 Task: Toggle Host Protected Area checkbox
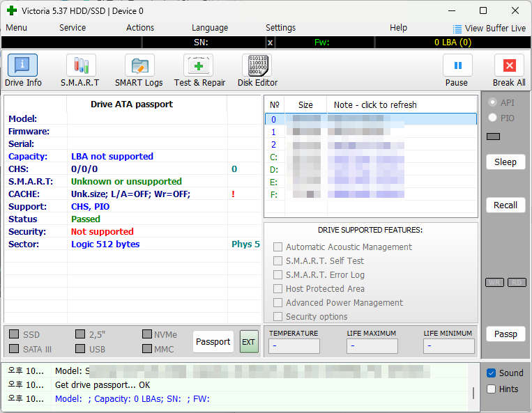point(278,288)
